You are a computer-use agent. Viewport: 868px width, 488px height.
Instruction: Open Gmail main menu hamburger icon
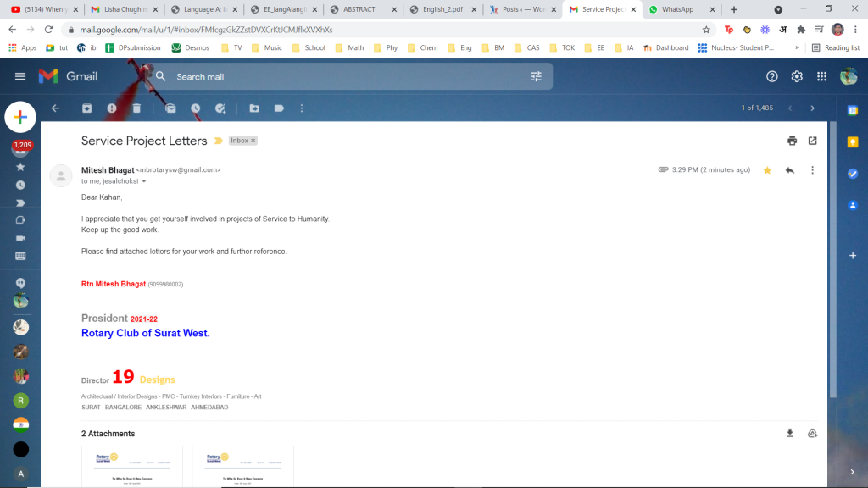coord(20,76)
